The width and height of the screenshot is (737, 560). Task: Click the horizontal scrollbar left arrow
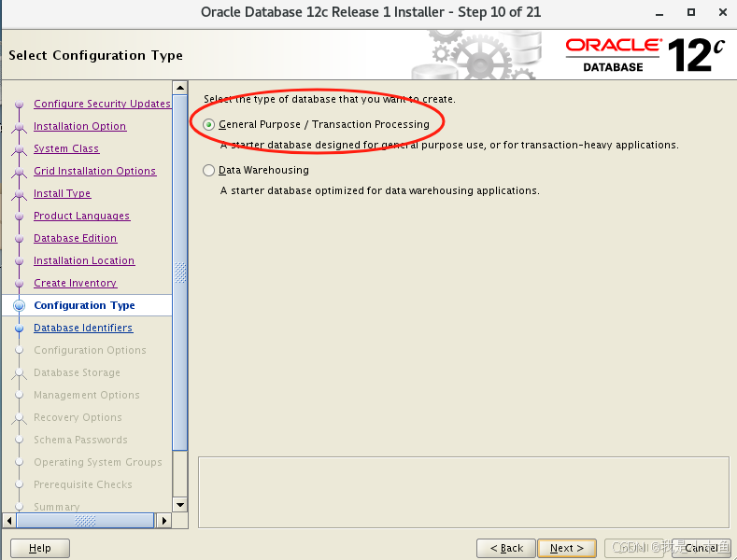pos(9,521)
